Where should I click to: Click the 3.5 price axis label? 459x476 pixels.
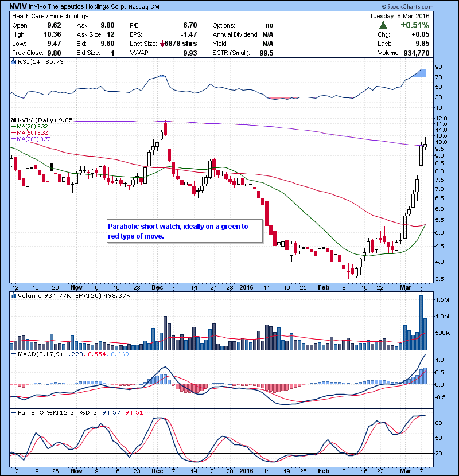point(439,279)
